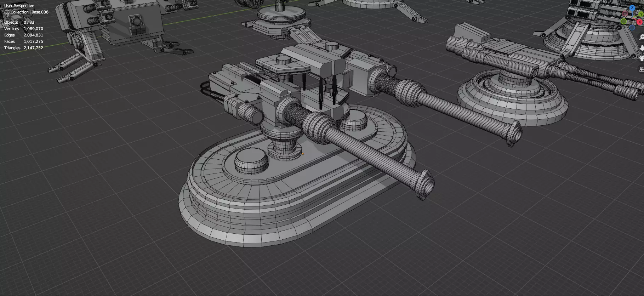This screenshot has height=296, width=644.
Task: Select the small dome on center turret's oval base
Action: (251, 161)
